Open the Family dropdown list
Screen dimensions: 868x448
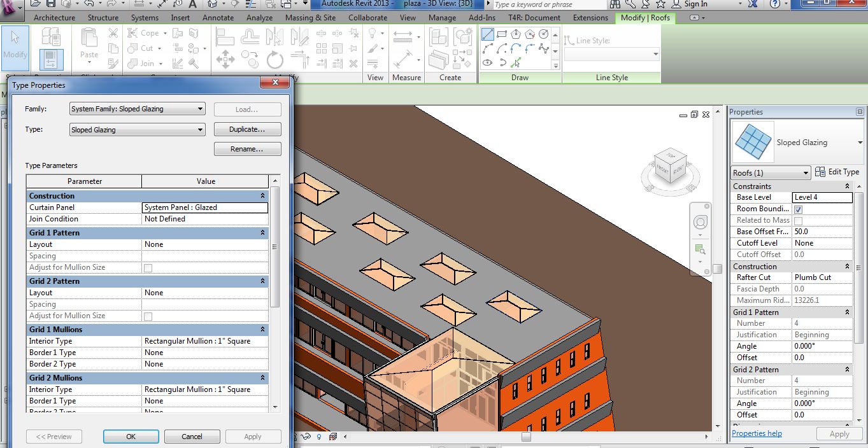[x=200, y=109]
